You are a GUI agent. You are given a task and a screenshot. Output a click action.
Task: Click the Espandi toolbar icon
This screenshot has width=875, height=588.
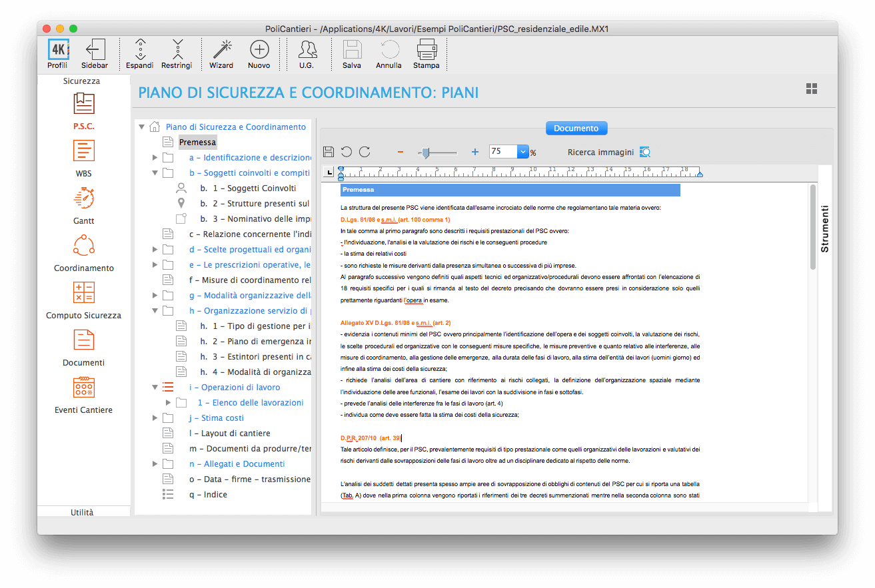pos(140,49)
